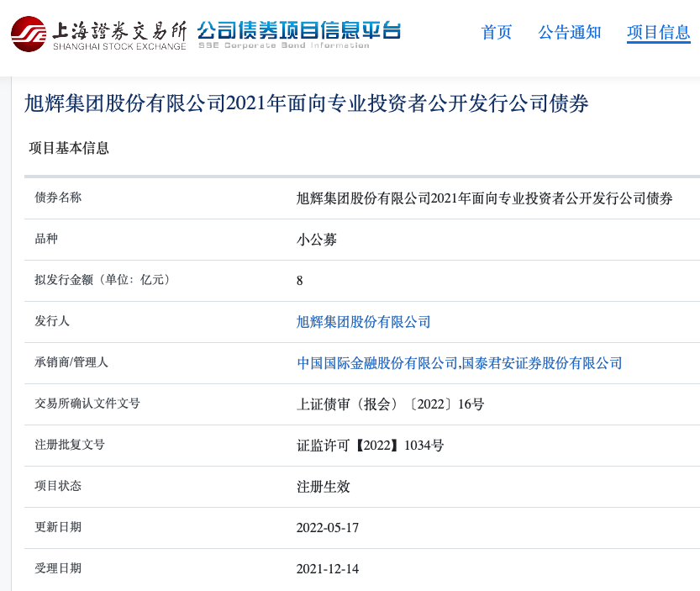Click the 小公募 value in 品种 row

pyautogui.click(x=316, y=239)
